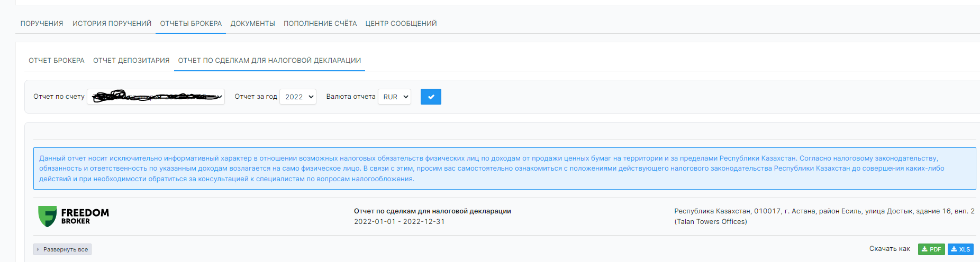Switch to ИСТОРИЯ ПОРУЧЕНИЙ tab
980x262 pixels.
click(112, 24)
